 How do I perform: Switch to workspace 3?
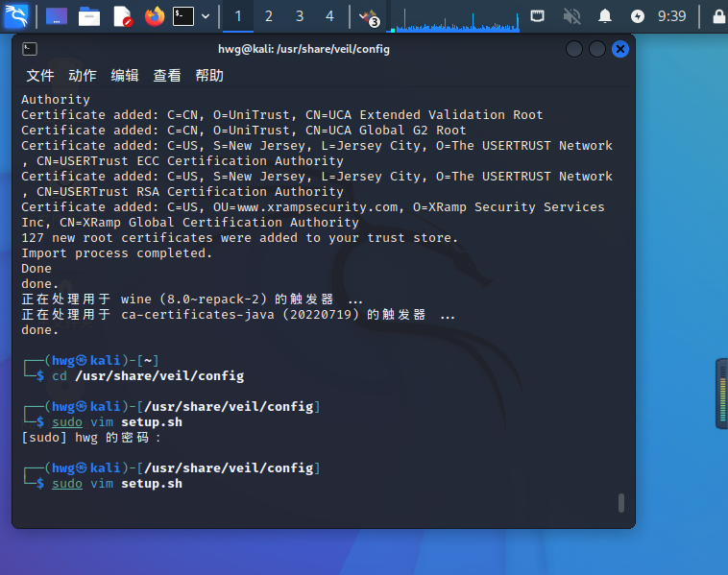[x=300, y=16]
